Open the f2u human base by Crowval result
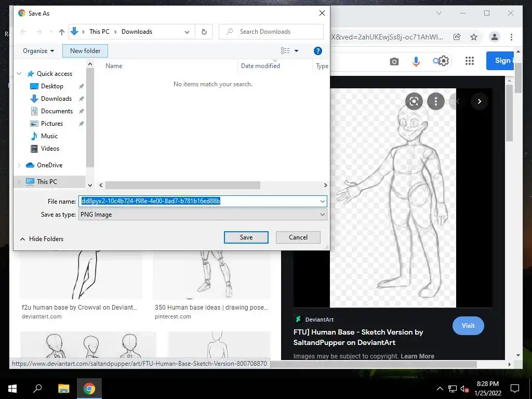 [79, 308]
